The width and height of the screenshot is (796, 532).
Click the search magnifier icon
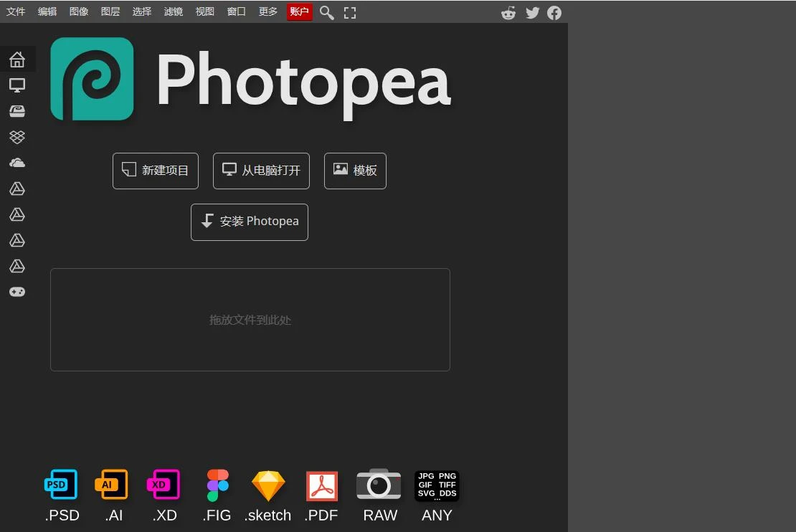327,13
